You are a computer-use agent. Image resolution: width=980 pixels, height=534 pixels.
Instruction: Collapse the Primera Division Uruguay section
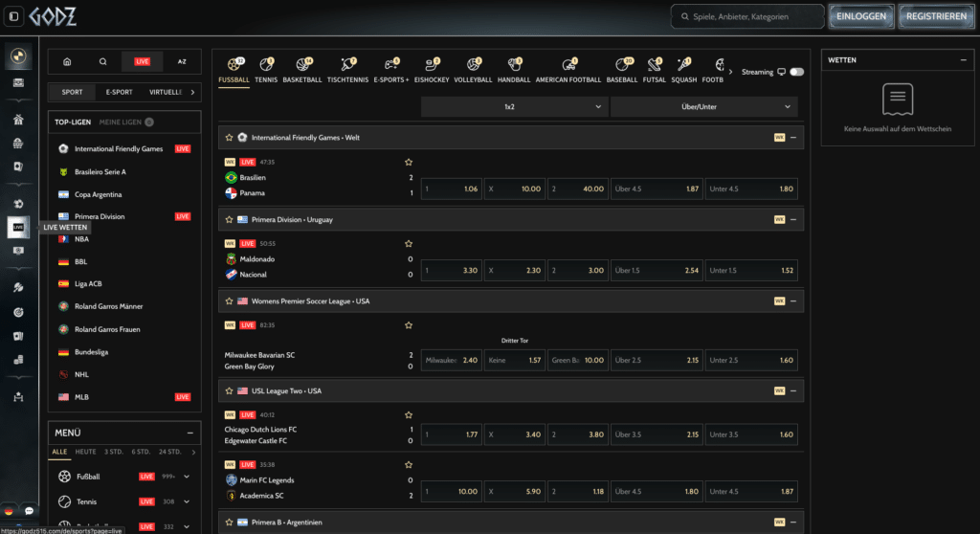[x=793, y=219]
